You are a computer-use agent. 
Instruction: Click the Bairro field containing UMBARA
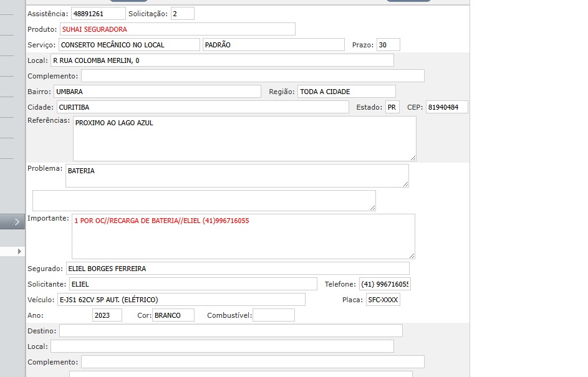click(157, 92)
